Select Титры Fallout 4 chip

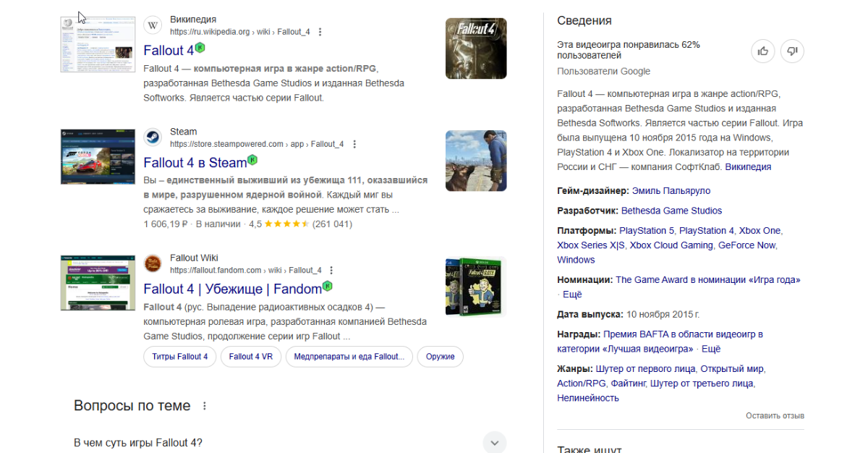pos(180,357)
